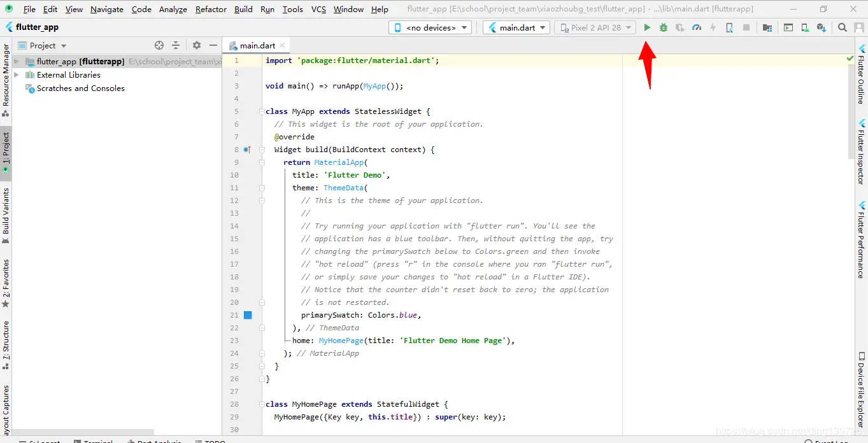
Task: Click the lightning bolt hot reload icon
Action: click(x=713, y=28)
